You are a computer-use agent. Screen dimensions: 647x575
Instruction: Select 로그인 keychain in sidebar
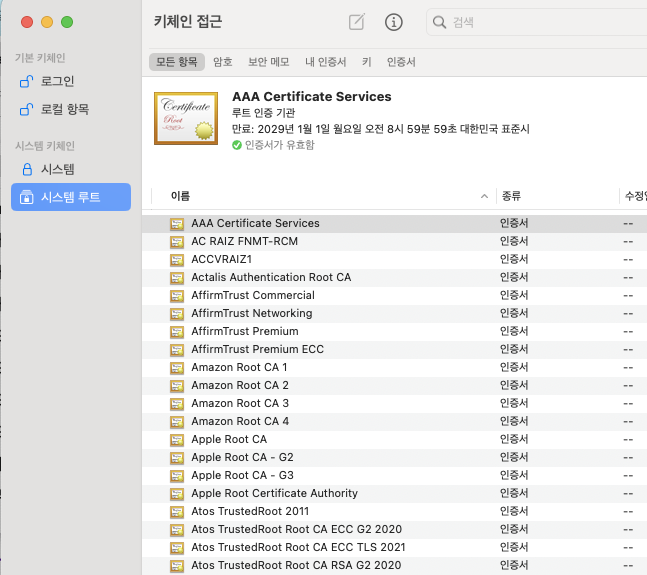tap(71, 81)
